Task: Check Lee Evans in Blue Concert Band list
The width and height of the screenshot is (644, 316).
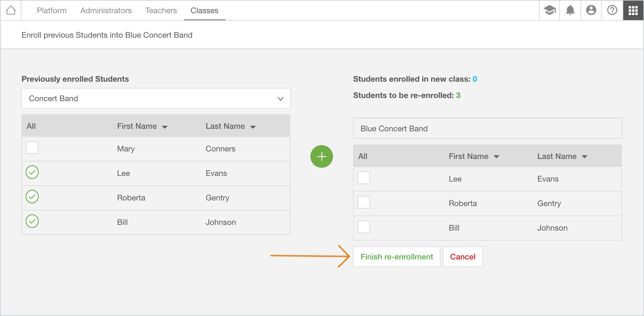Action: pyautogui.click(x=364, y=178)
